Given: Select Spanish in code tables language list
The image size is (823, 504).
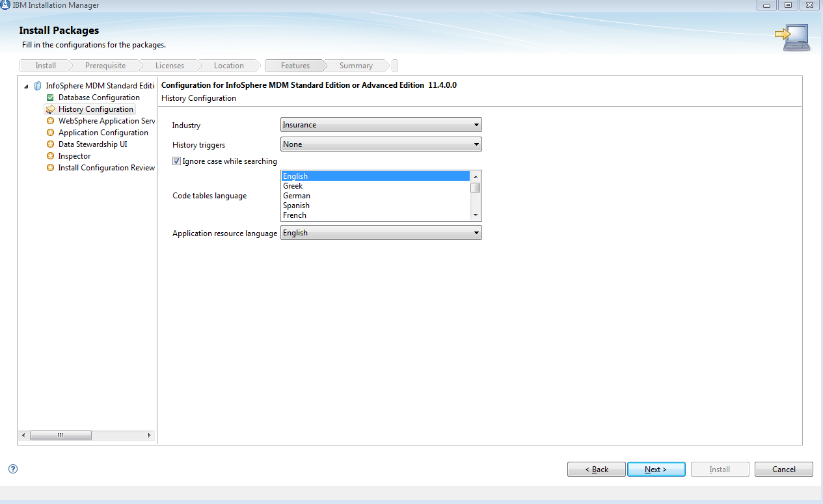Looking at the screenshot, I should pyautogui.click(x=375, y=206).
